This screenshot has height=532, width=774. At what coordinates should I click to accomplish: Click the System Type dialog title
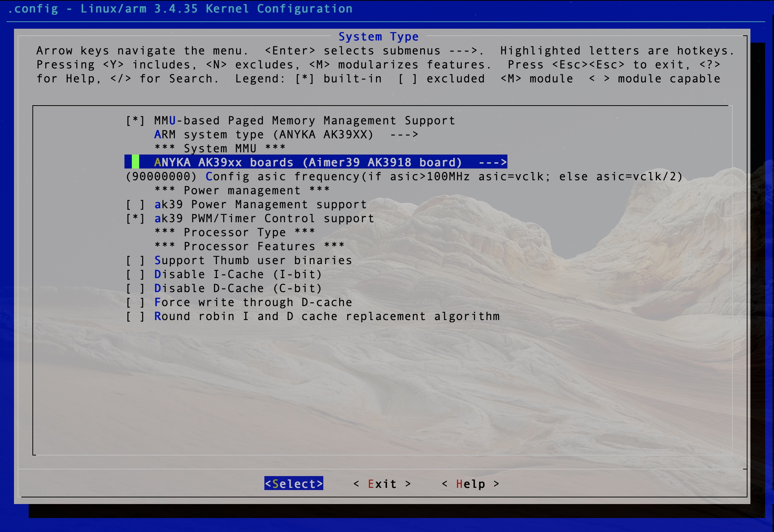[x=378, y=37]
